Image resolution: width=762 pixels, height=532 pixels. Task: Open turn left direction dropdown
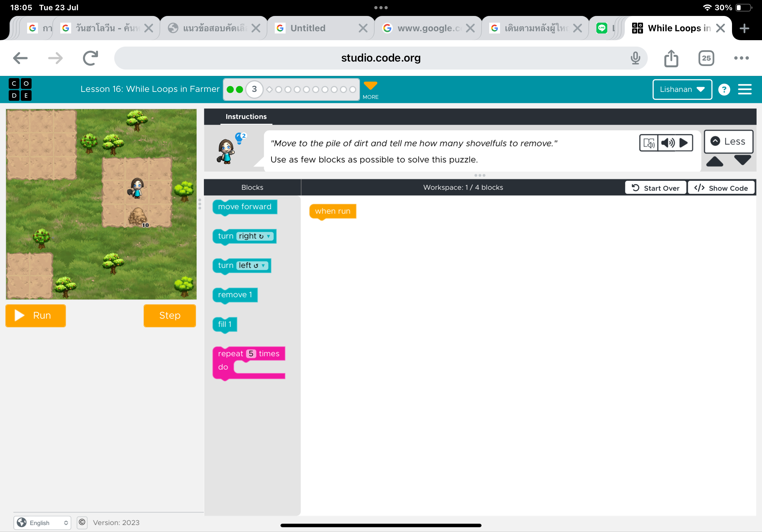[x=252, y=266]
